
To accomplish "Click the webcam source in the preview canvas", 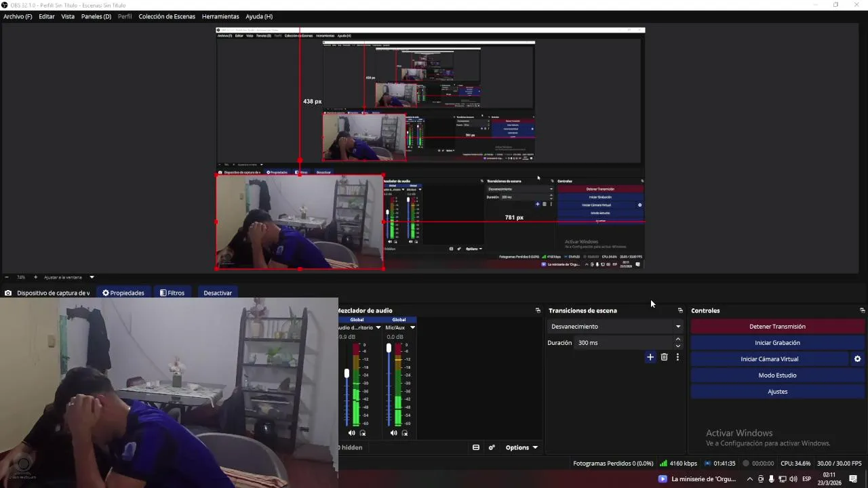I will (x=300, y=222).
